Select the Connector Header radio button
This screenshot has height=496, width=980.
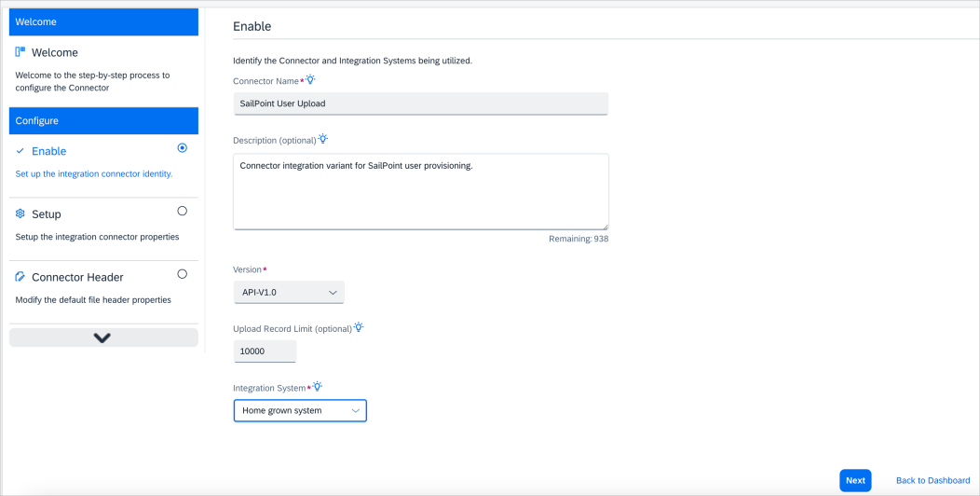click(182, 274)
